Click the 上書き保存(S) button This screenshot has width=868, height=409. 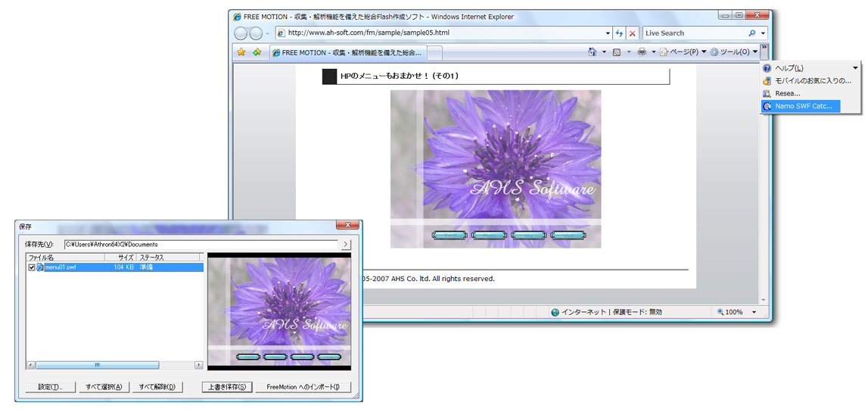[228, 387]
